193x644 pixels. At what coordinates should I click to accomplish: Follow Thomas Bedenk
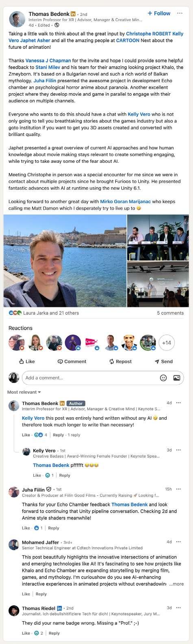tap(159, 13)
